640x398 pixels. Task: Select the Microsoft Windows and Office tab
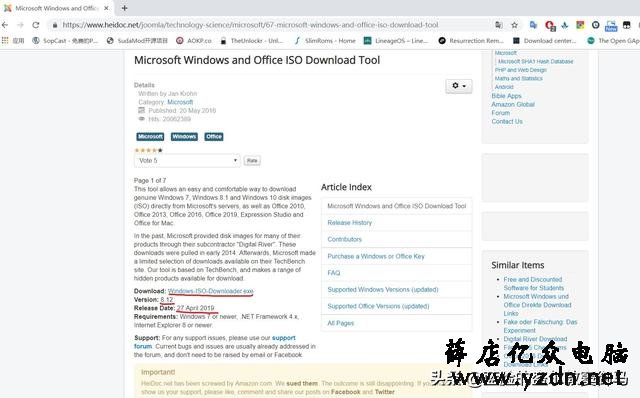56,8
